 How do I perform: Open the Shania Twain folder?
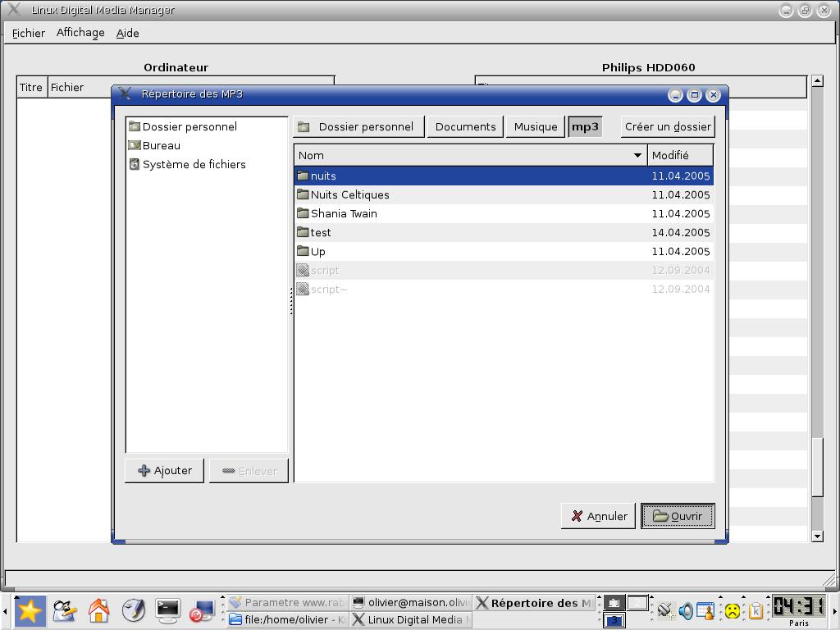pos(344,213)
